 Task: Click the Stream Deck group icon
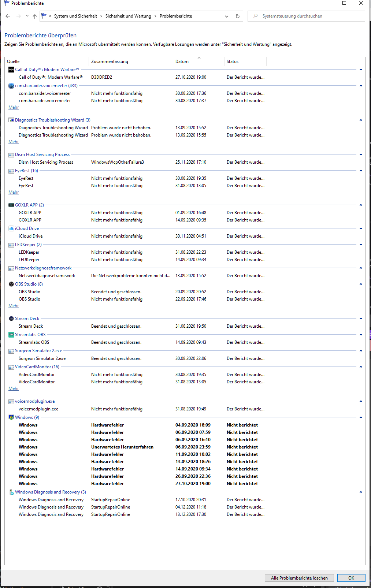click(11, 319)
